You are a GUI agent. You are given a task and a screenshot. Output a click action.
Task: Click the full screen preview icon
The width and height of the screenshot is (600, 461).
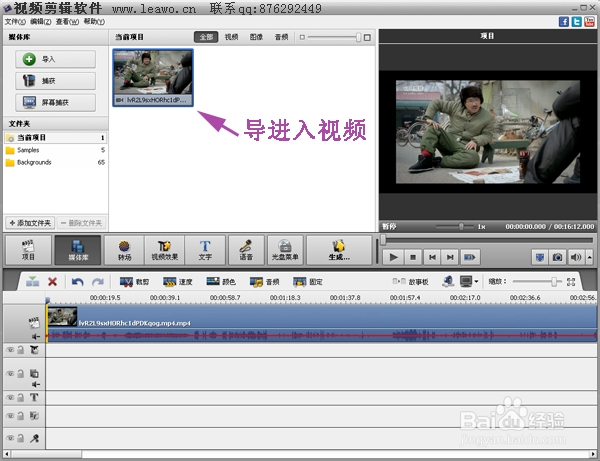[540, 257]
